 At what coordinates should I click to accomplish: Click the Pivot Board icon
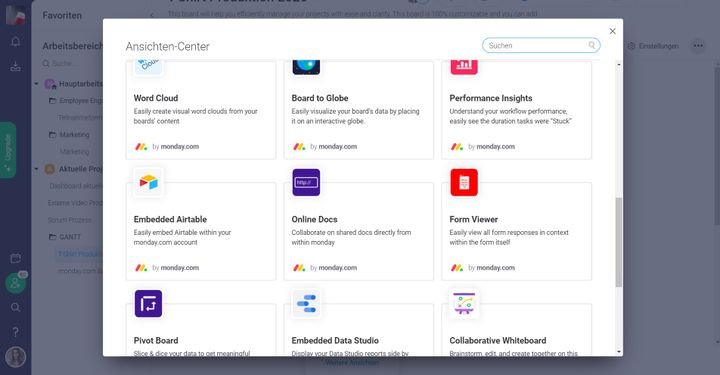148,303
